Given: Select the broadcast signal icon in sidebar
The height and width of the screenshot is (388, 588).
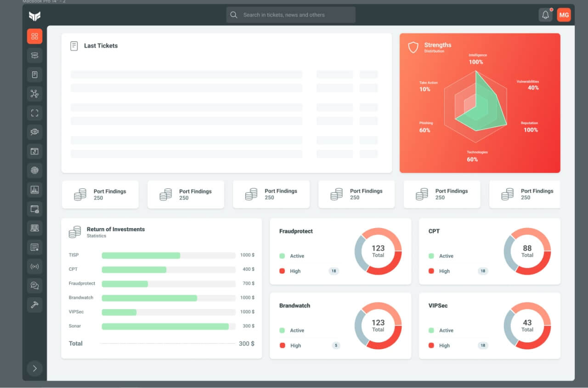Looking at the screenshot, I should (34, 266).
